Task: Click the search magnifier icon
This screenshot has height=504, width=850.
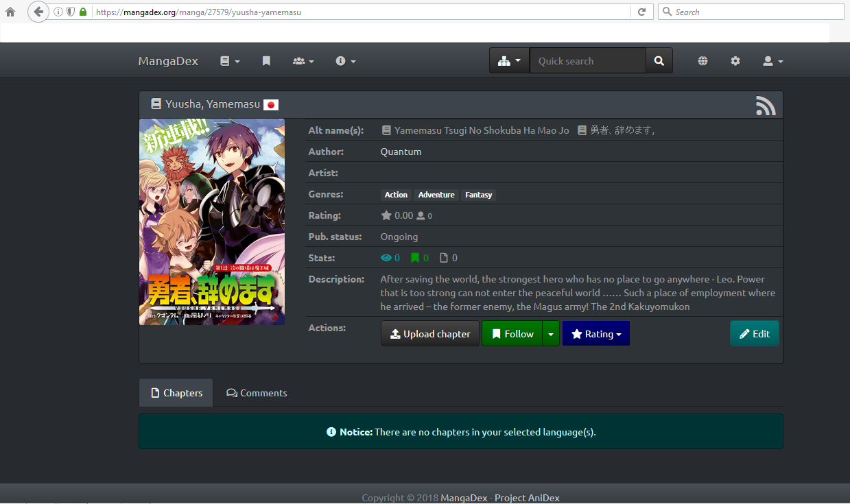Action: (x=659, y=60)
